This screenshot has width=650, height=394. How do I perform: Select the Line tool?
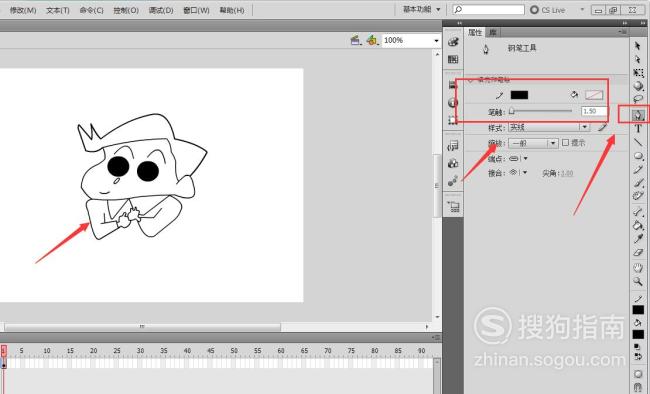coord(638,142)
